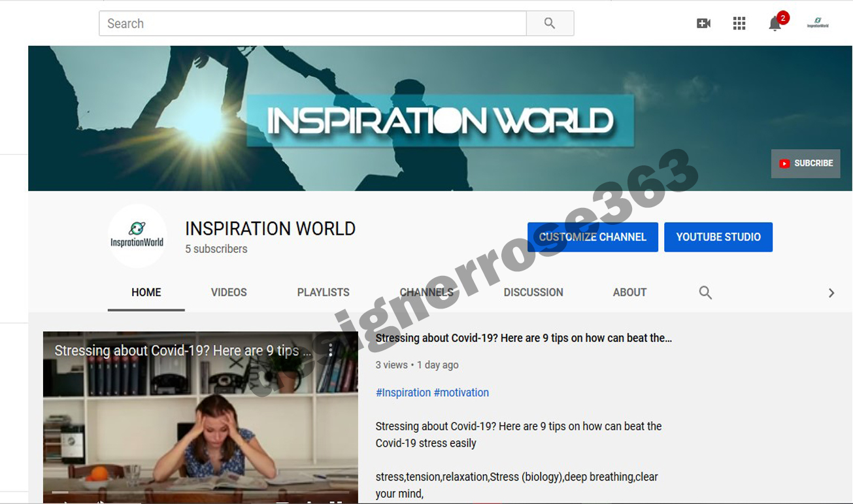
Task: Click the 'stress,tension,relaxation' tags description text
Action: click(x=516, y=485)
